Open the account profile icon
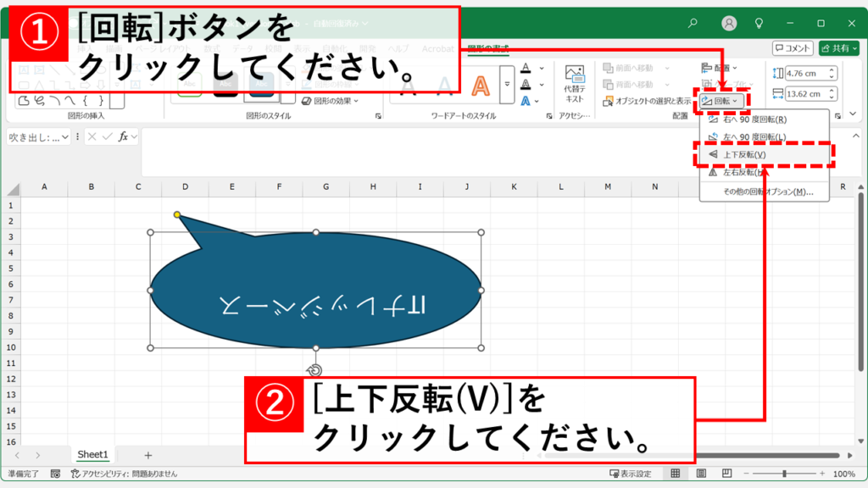 tap(729, 23)
